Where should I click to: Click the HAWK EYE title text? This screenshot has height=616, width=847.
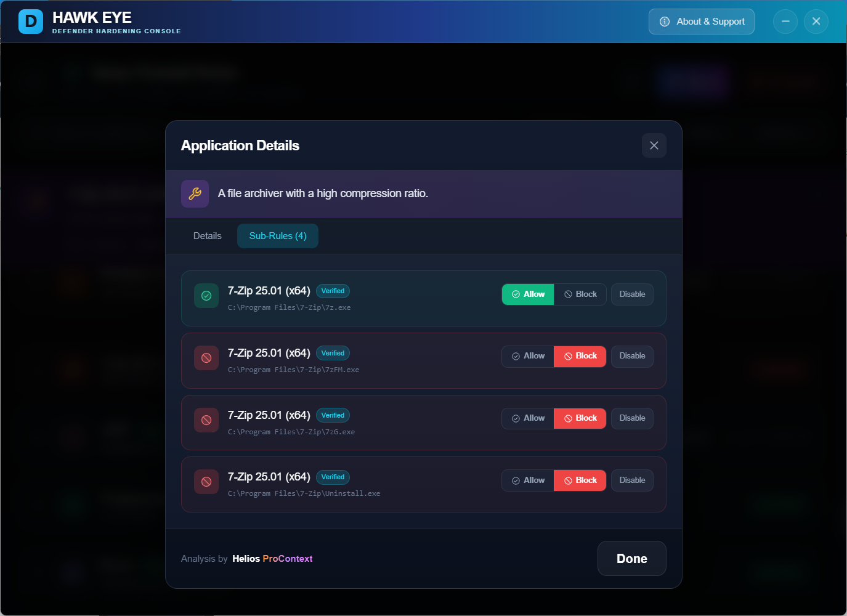click(x=92, y=17)
